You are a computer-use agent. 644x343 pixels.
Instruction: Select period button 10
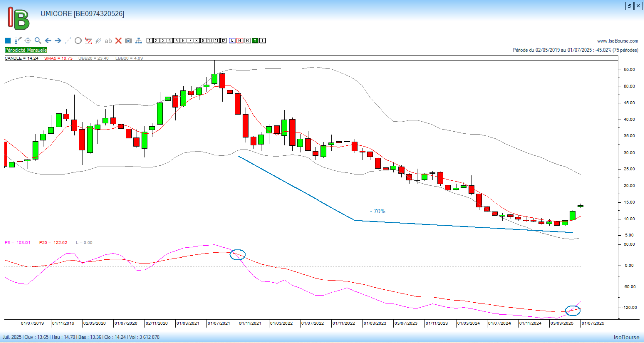[210, 41]
